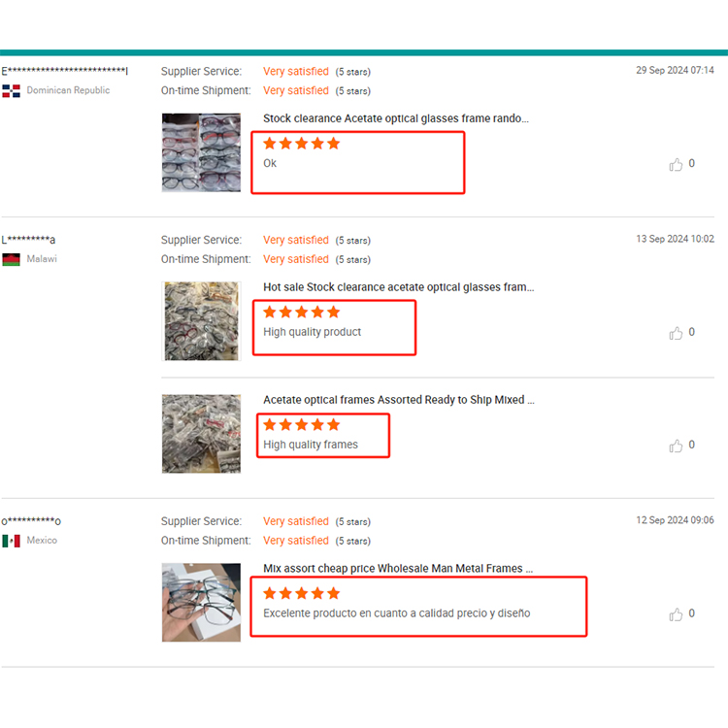
Task: Like the "High quality frames" review
Action: tap(676, 446)
